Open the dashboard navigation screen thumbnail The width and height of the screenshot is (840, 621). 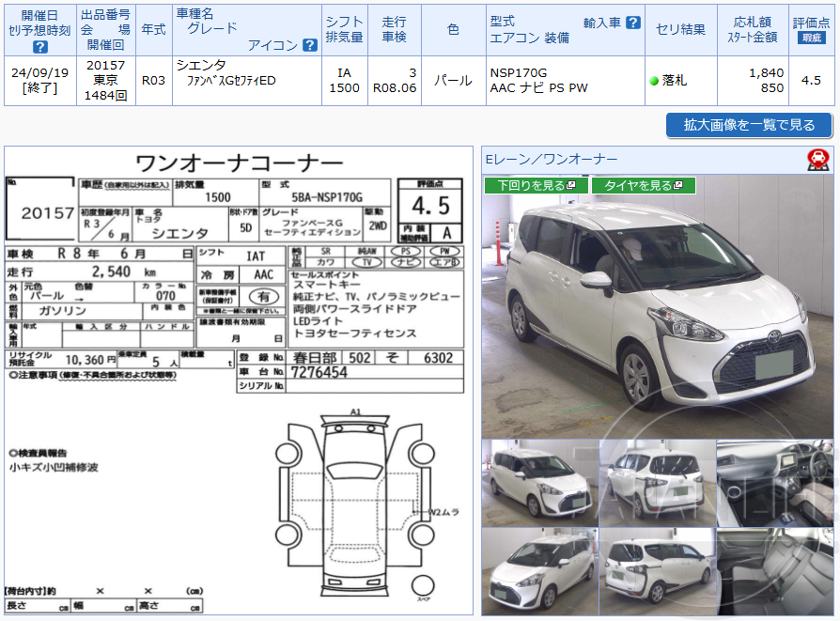coord(775,482)
